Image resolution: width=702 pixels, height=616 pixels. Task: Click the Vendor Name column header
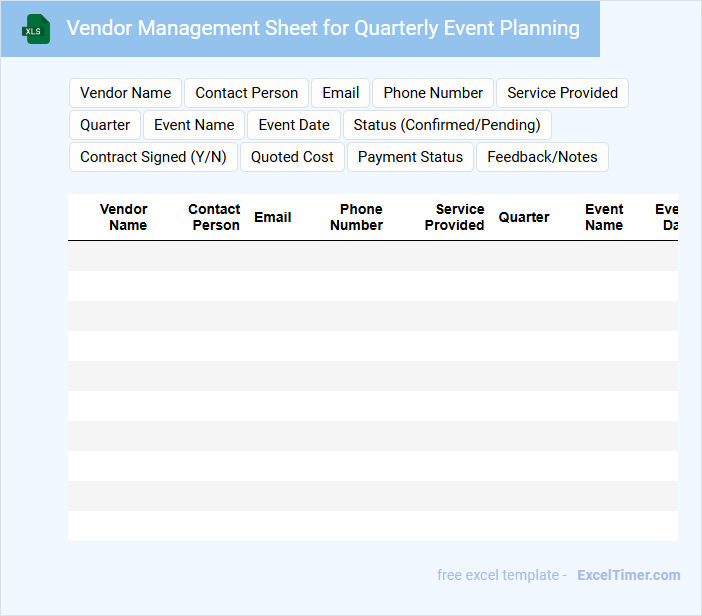[x=125, y=217]
